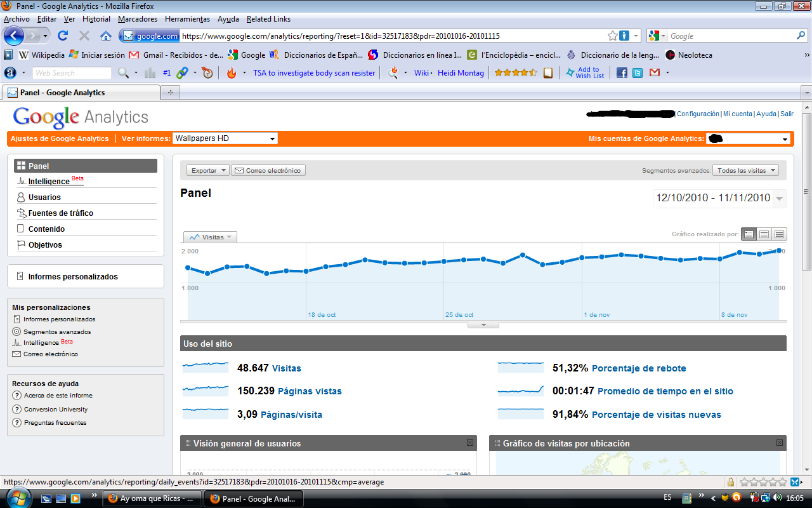Click the Alexa traffic rank bars icon
Image resolution: width=812 pixels, height=508 pixels.
click(150, 73)
